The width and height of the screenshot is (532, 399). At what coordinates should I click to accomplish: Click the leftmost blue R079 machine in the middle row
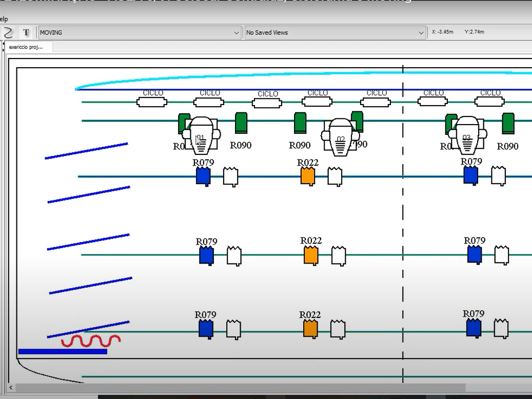pos(206,255)
